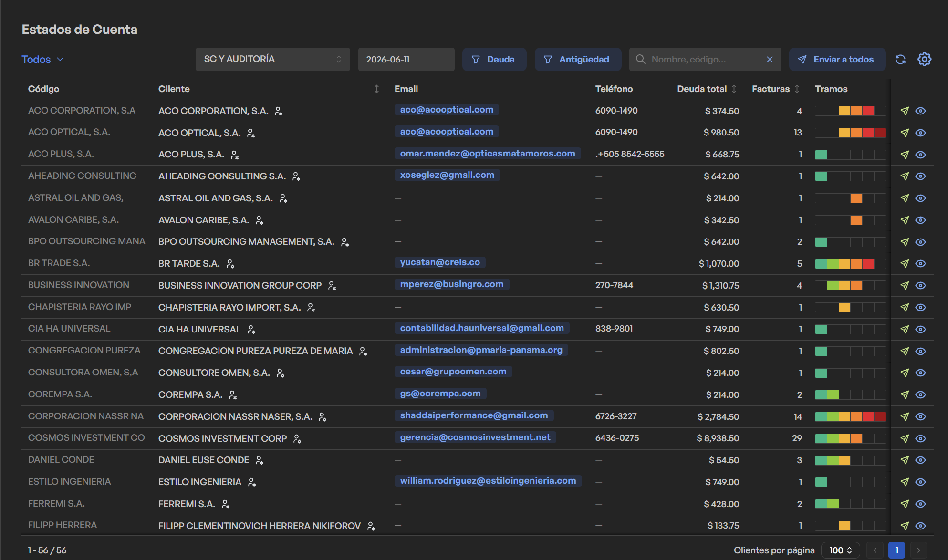This screenshot has height=560, width=948.
Task: Open email omar.mendez@opticasmatamoros.com
Action: [x=488, y=153]
